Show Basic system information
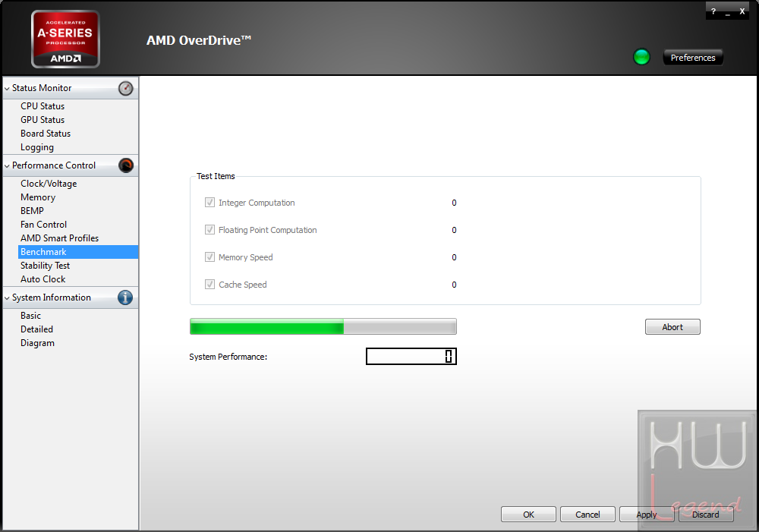Screen dimensions: 759x532 tap(30, 315)
